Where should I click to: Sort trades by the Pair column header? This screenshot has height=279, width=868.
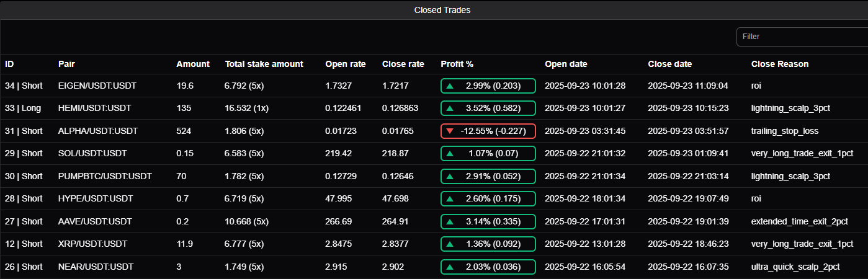coord(66,64)
